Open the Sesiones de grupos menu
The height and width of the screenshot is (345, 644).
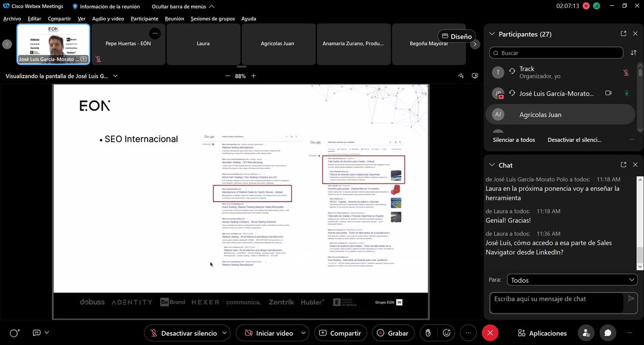[213, 18]
